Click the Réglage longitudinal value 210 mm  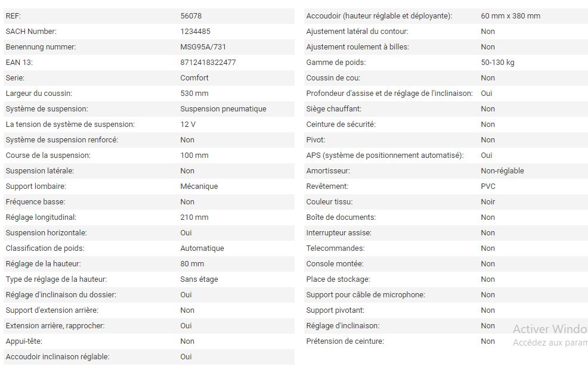tap(194, 217)
